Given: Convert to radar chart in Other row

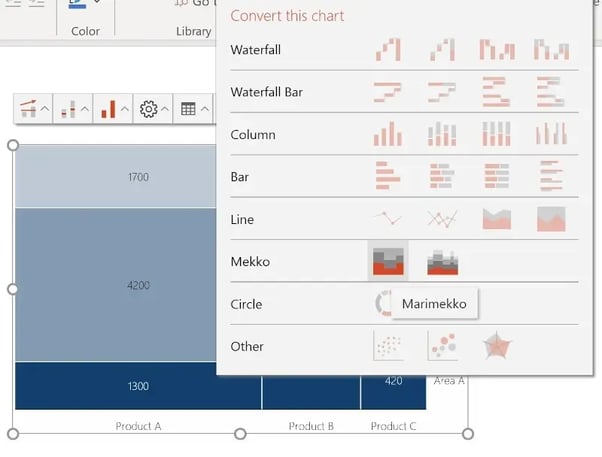Looking at the screenshot, I should [x=497, y=346].
